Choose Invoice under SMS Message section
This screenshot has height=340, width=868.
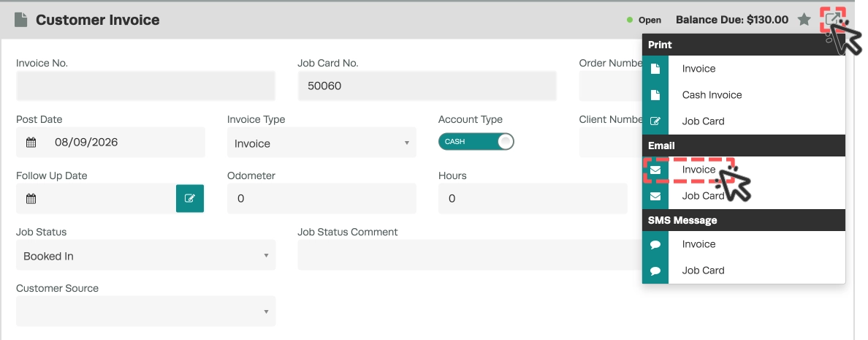pyautogui.click(x=698, y=244)
